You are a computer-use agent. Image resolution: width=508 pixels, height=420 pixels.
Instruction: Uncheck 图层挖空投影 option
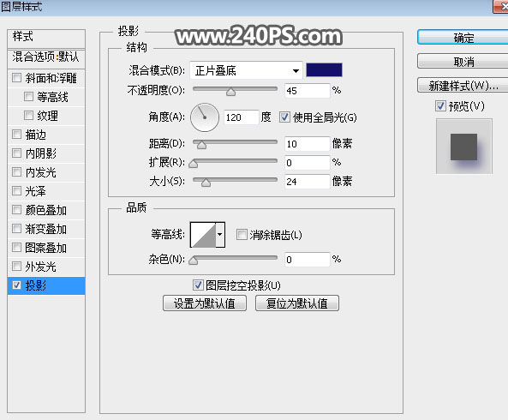(x=198, y=285)
